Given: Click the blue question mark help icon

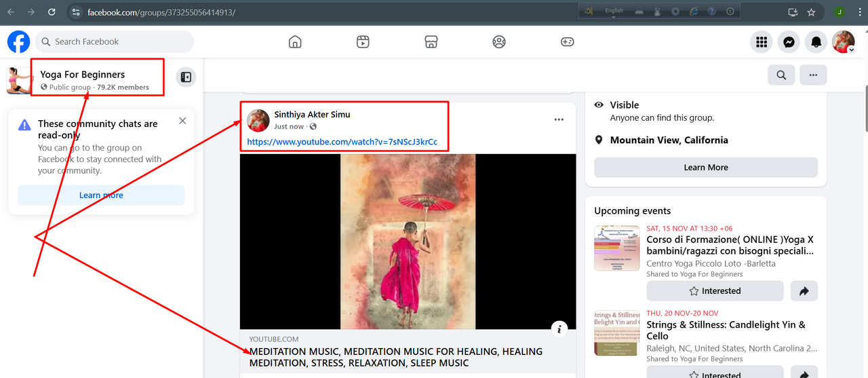Looking at the screenshot, I should point(711,12).
